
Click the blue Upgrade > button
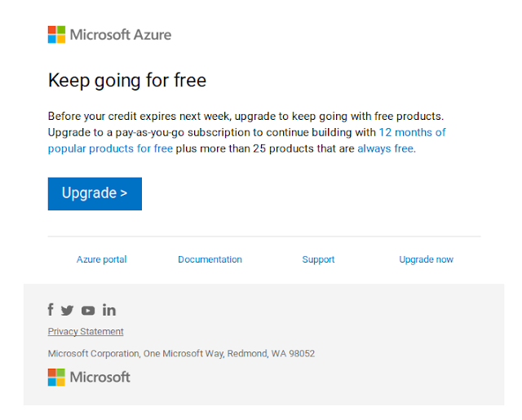95,194
